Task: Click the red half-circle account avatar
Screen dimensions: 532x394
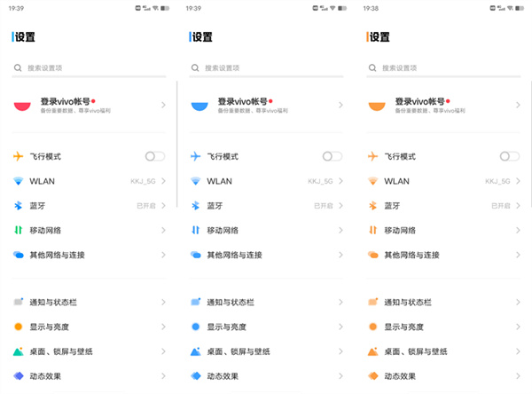Action: (x=22, y=106)
